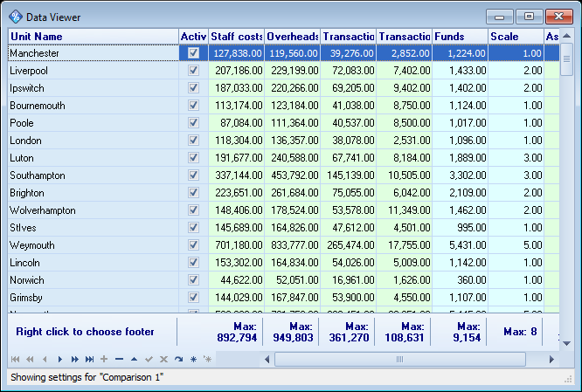Screen dimensions: 582x392
Task: Select the Wolverhampton row name
Action: [94, 210]
